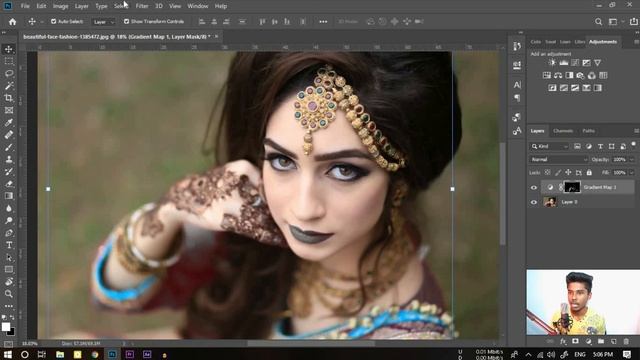Open the Windows Start menu
640x360 pixels.
(7, 354)
